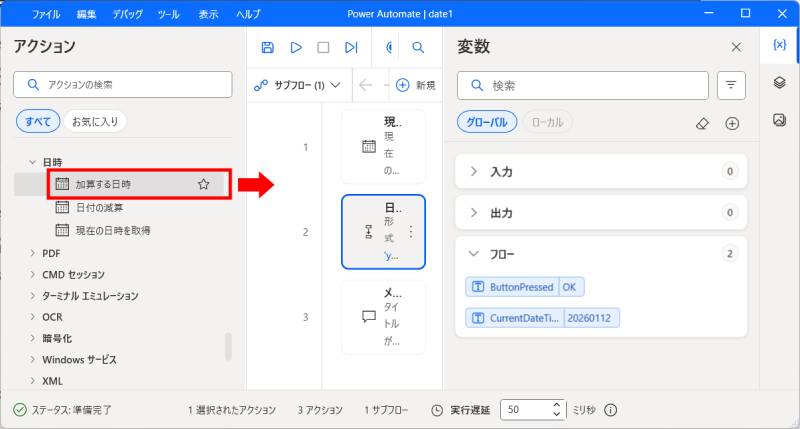
Task: Open variables filter icon
Action: tap(731, 85)
